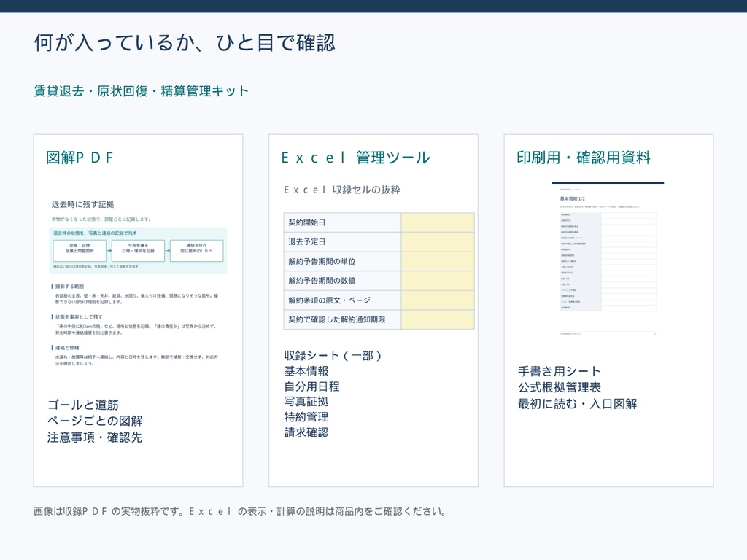The height and width of the screenshot is (560, 747).
Task: Click the 収録シート（一部） heading
Action: click(x=333, y=356)
